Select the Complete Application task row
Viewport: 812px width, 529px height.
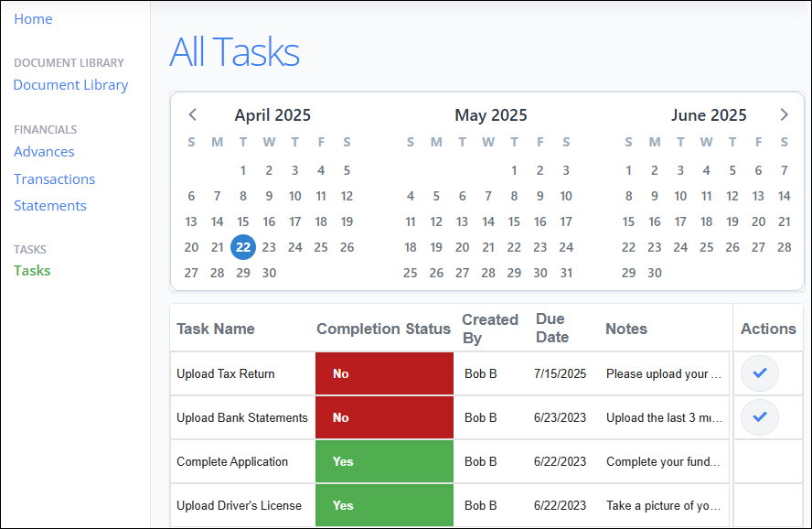click(x=232, y=462)
